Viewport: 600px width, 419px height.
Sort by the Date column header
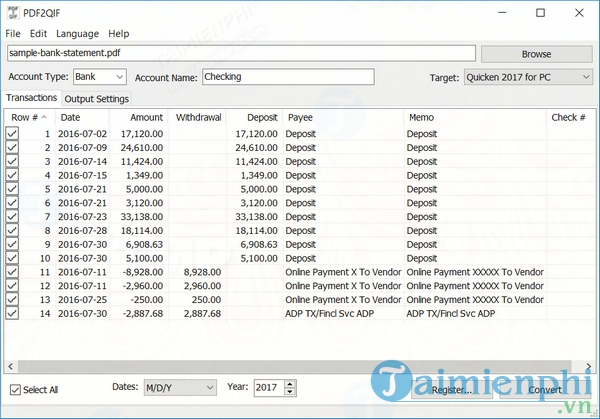click(x=82, y=117)
